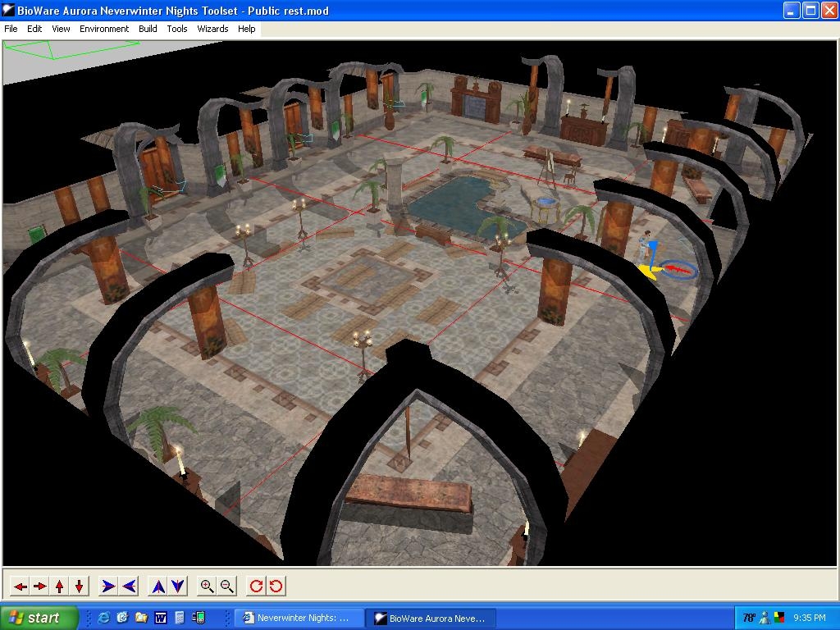Open the File menu

tap(11, 29)
